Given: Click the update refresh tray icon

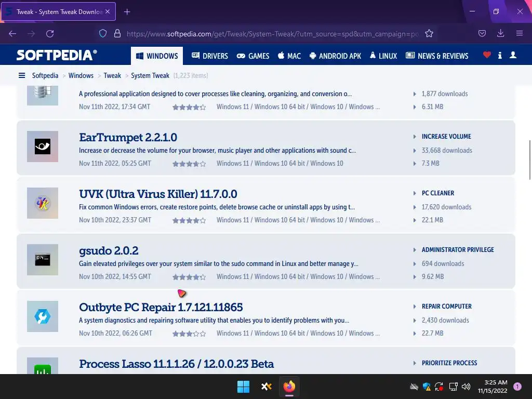Looking at the screenshot, I should coord(439,387).
